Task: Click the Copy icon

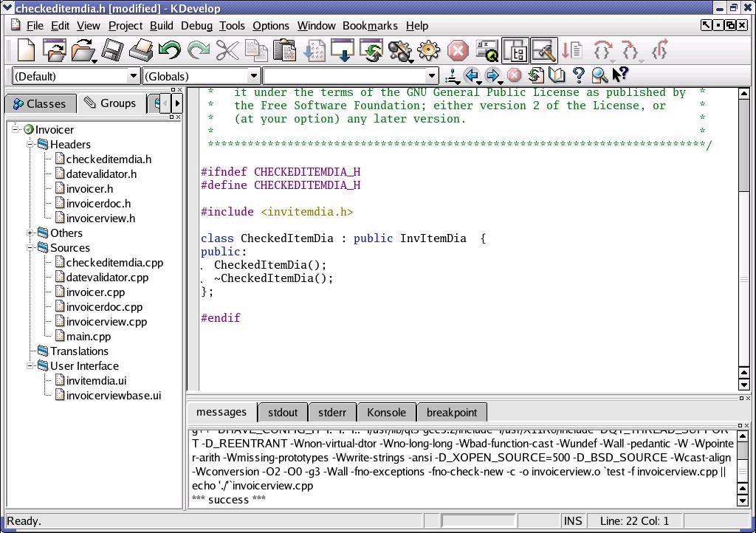Action: point(256,50)
